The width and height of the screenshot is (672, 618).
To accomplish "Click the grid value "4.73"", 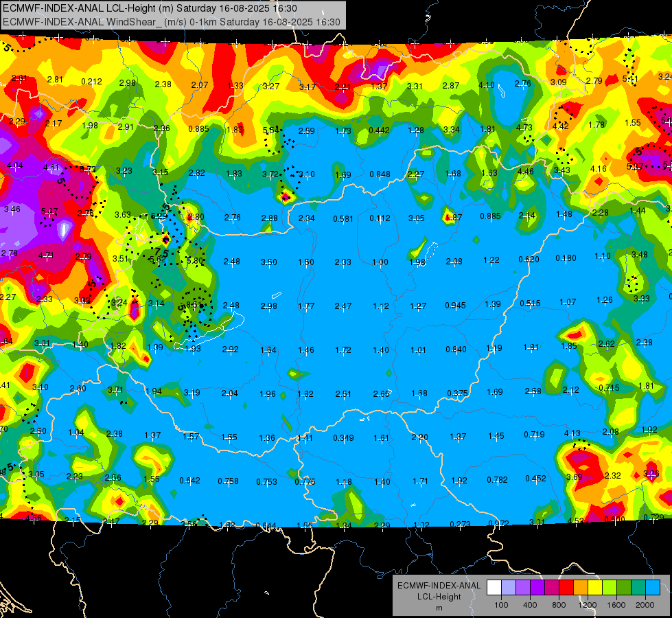I will (x=524, y=128).
